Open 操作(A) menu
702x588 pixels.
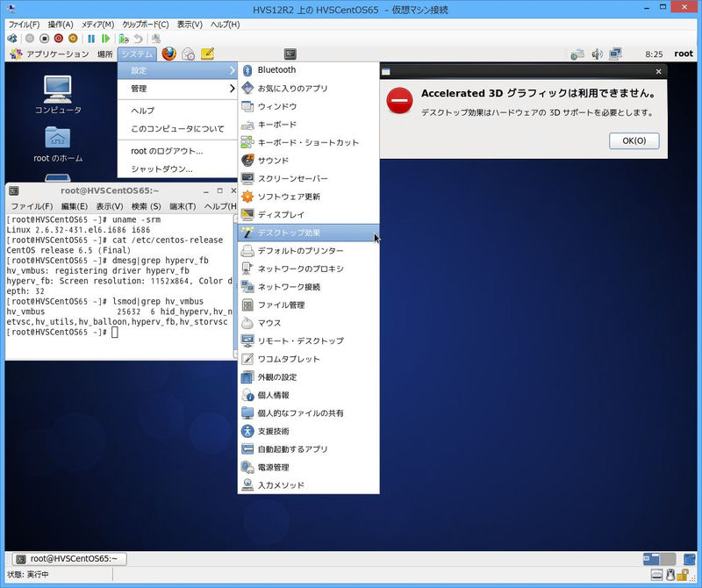pos(61,25)
